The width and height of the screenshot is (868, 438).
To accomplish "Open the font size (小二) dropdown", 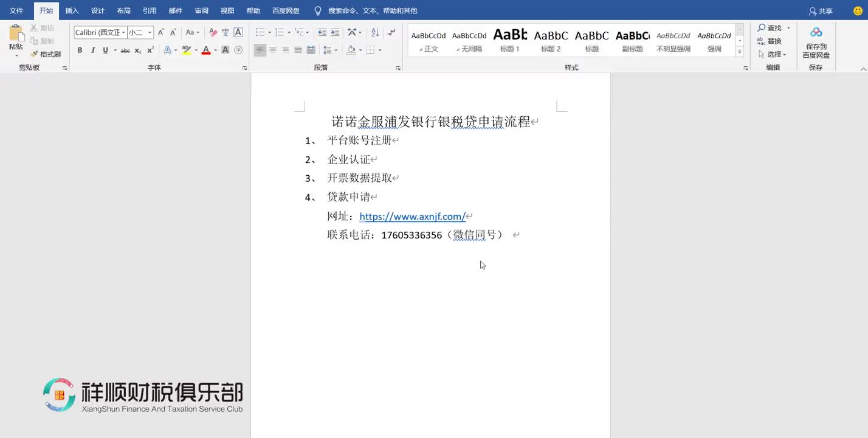I will (x=150, y=32).
